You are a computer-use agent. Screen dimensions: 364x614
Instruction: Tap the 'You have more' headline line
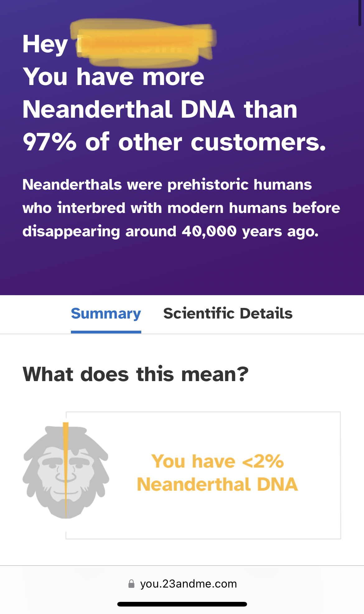point(114,77)
